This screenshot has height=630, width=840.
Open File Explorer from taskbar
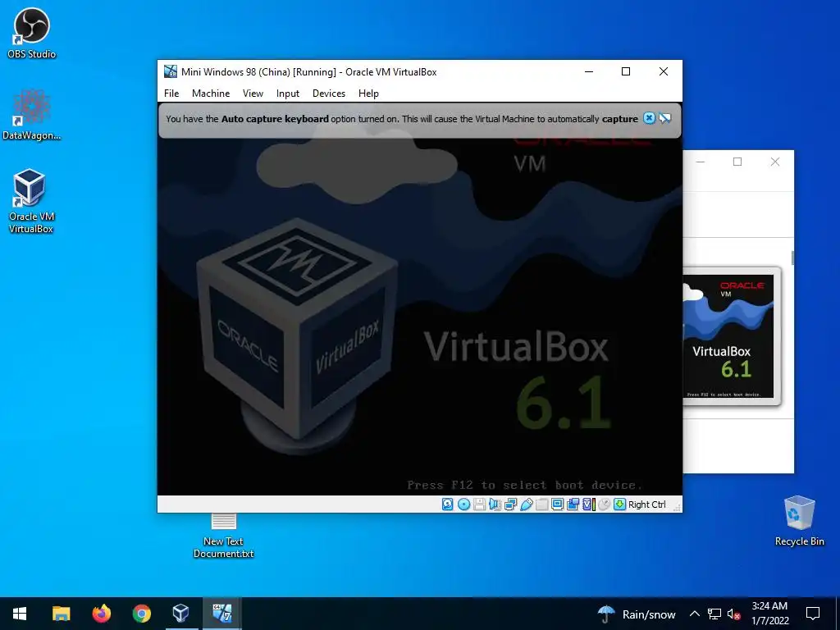pyautogui.click(x=61, y=614)
